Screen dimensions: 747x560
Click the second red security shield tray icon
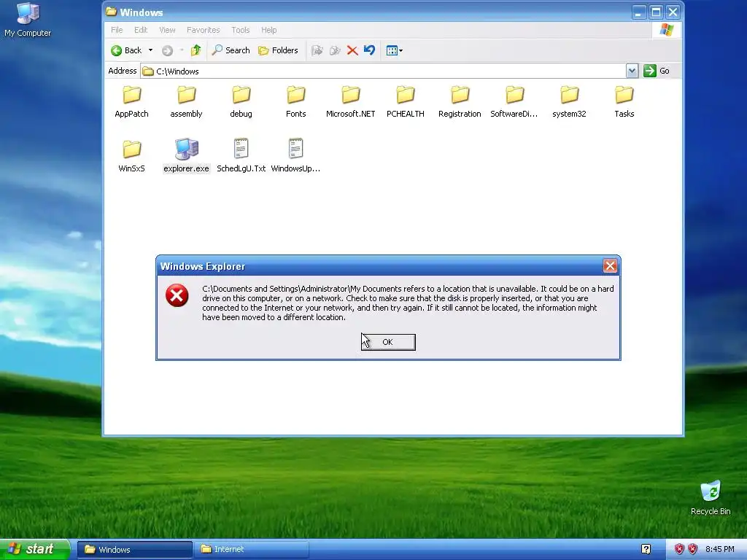(x=693, y=550)
